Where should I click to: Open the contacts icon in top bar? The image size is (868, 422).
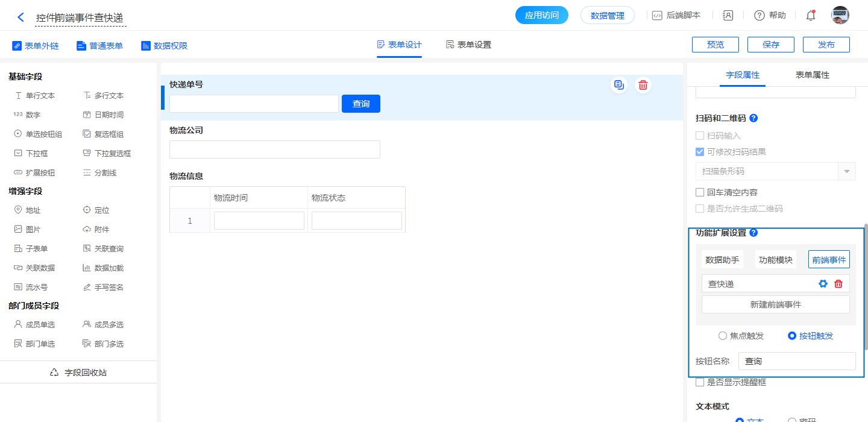pos(728,16)
